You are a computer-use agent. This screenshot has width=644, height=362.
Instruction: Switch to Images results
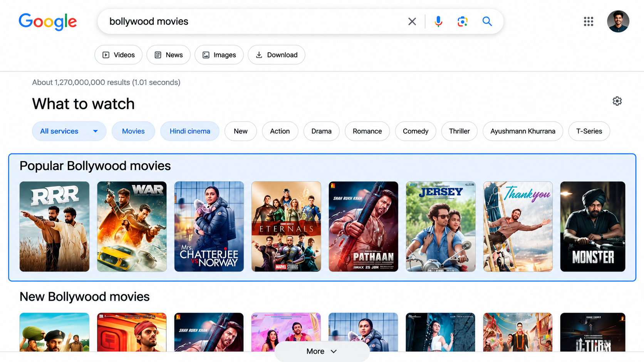[x=219, y=55]
